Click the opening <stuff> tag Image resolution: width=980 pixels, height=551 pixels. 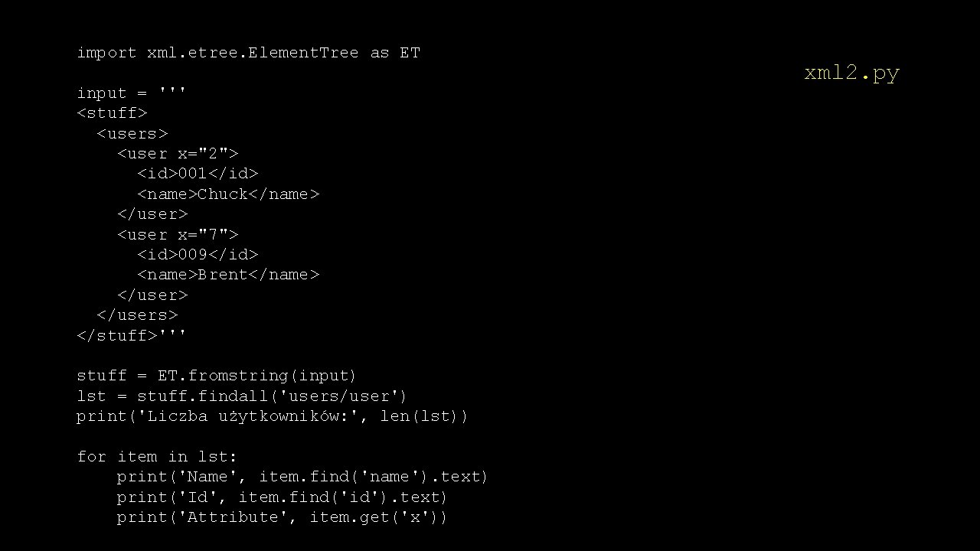tap(112, 113)
